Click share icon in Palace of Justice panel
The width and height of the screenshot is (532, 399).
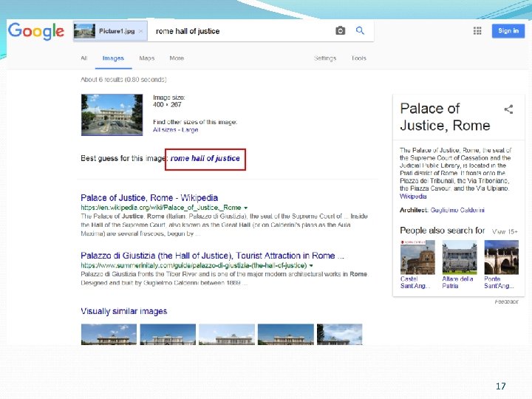(x=508, y=109)
